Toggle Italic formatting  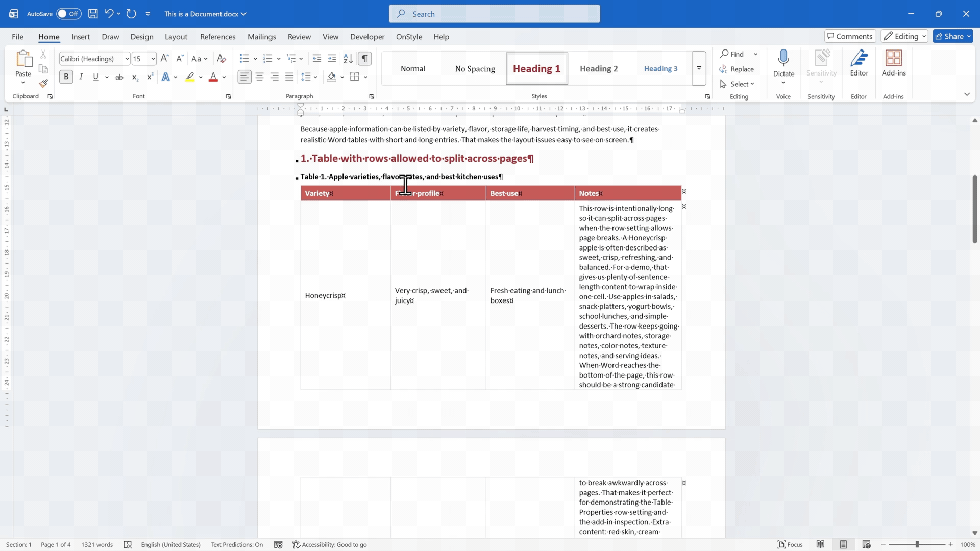[x=81, y=77]
